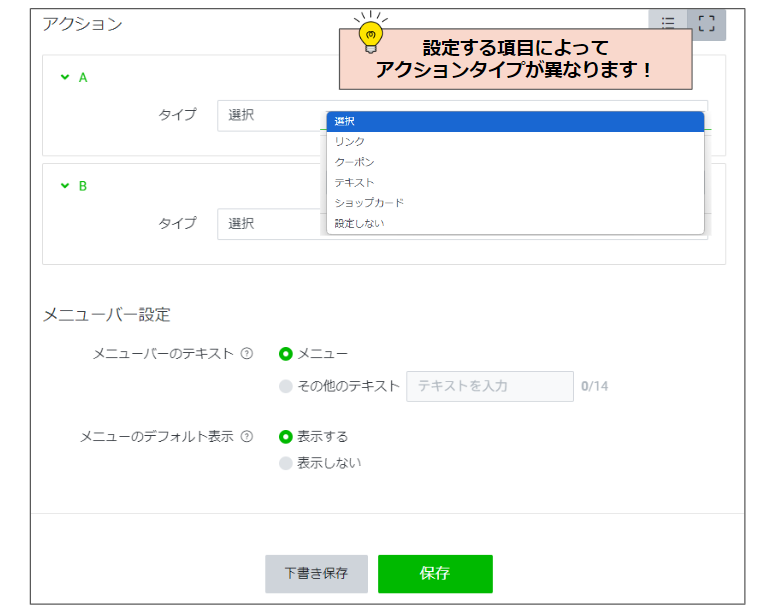This screenshot has width=771, height=612.
Task: Click the 下書き保存 draft save button
Action: point(316,574)
